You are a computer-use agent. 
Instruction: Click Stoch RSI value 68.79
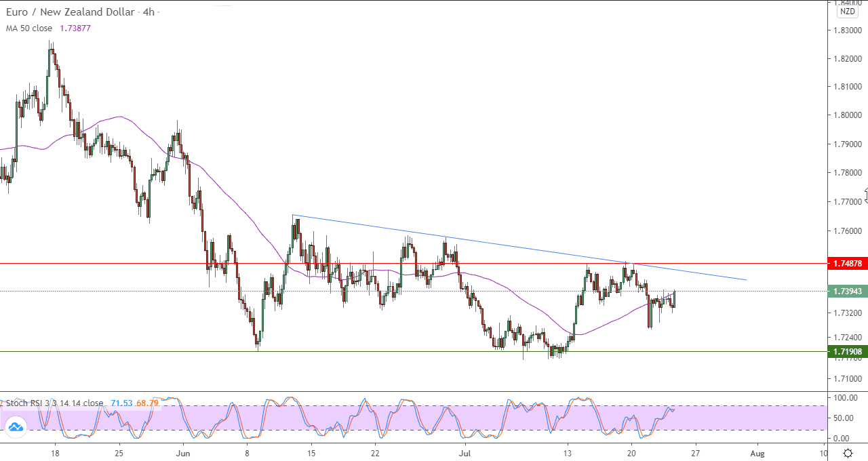[147, 403]
